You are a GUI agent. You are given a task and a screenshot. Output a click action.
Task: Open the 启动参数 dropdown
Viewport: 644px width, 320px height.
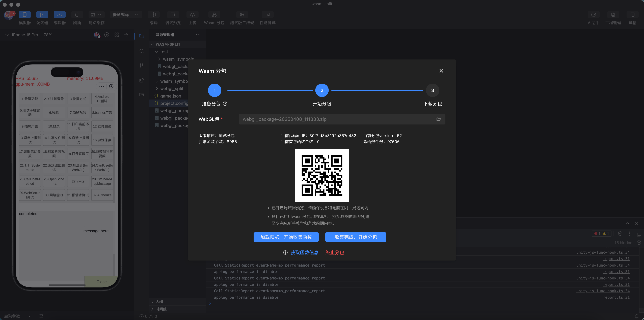tap(17, 316)
